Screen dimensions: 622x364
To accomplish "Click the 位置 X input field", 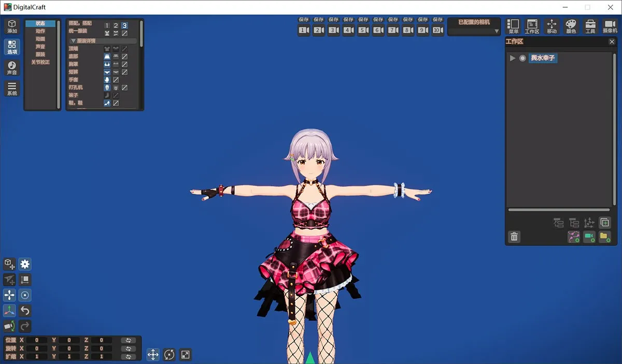I will [x=37, y=340].
